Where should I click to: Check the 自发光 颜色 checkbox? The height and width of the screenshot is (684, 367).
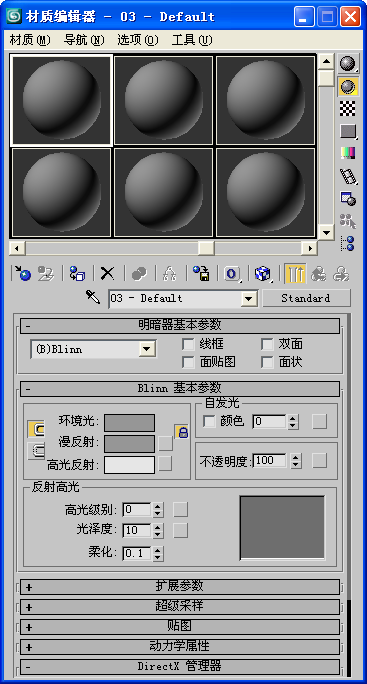209,421
